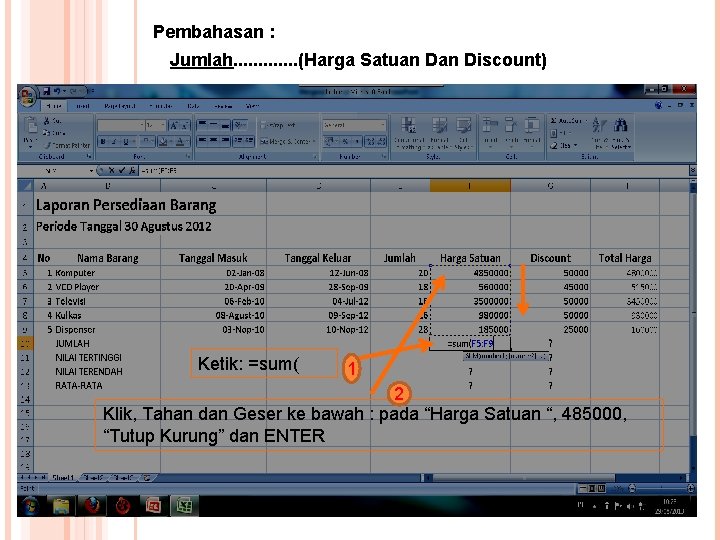The width and height of the screenshot is (720, 540).
Task: Open the round Office button menu
Action: 28,96
